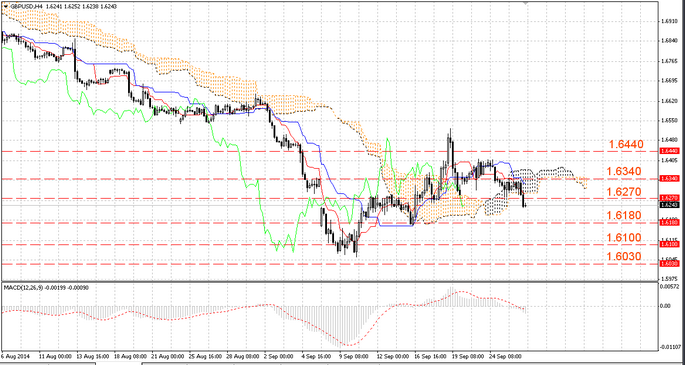Screen dimensions: 685x365
Task: Click the 0.00 MACD scale value
Action: point(666,306)
